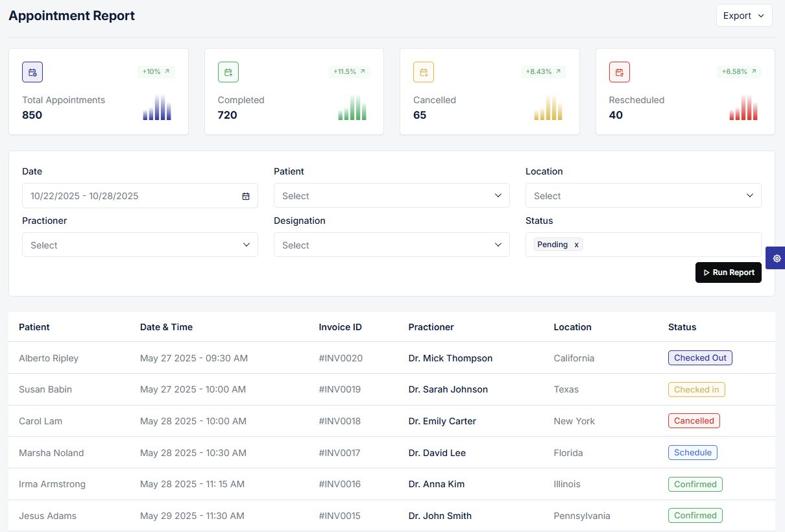Click the date range input field
The height and width of the screenshot is (532, 785).
[140, 195]
